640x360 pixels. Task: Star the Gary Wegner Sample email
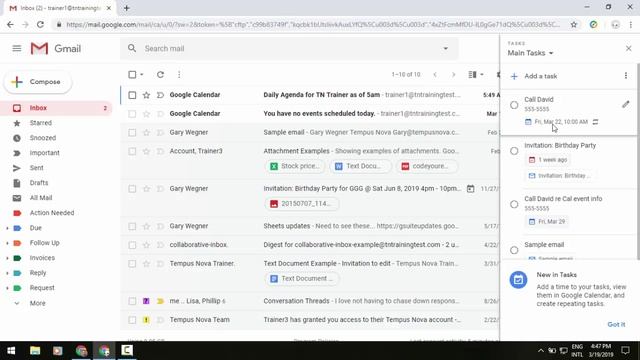coord(146,133)
